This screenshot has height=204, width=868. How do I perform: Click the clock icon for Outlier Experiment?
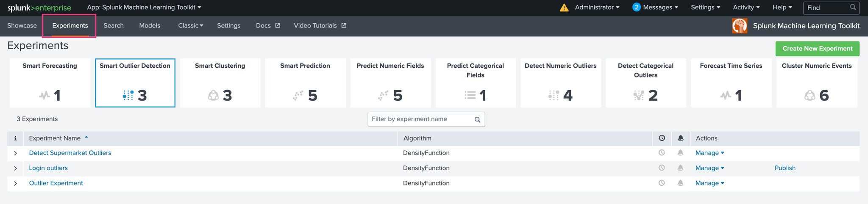(x=662, y=183)
